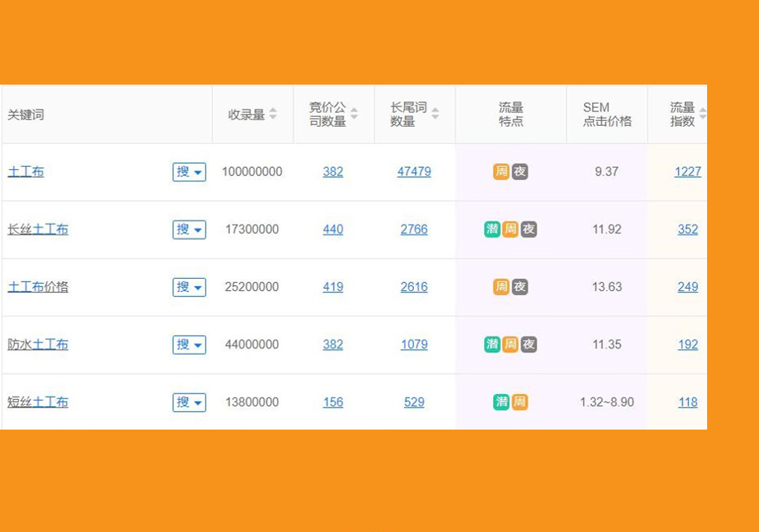Open the 土工布价格 keyword link

(x=38, y=287)
